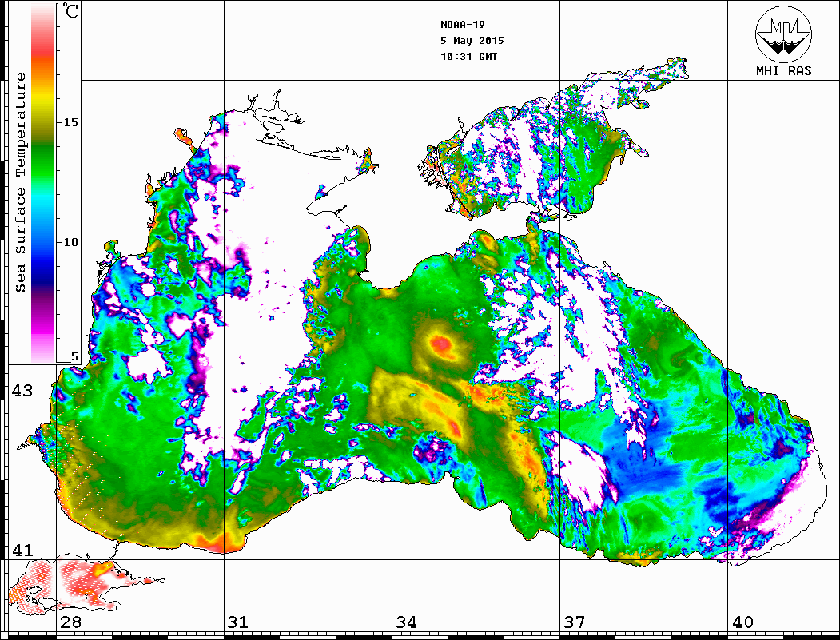Click the longitude label 28

[70, 622]
